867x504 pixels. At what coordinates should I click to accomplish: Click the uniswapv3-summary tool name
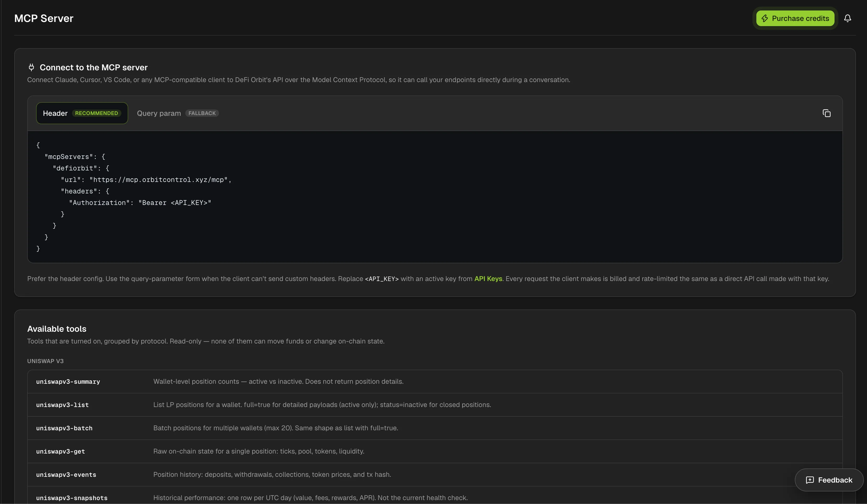coord(68,382)
